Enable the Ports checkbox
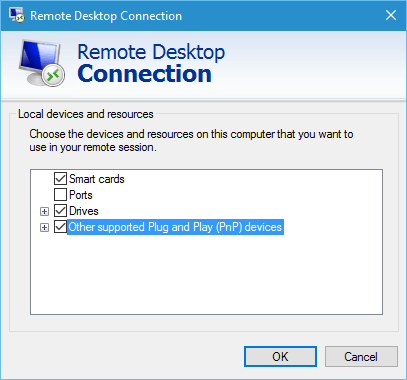Image resolution: width=407 pixels, height=380 pixels. [x=60, y=195]
